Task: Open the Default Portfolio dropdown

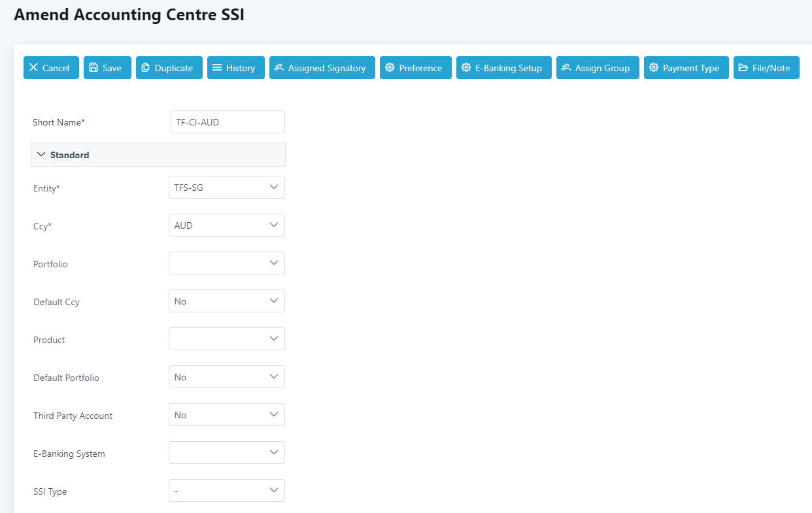Action: 226,377
